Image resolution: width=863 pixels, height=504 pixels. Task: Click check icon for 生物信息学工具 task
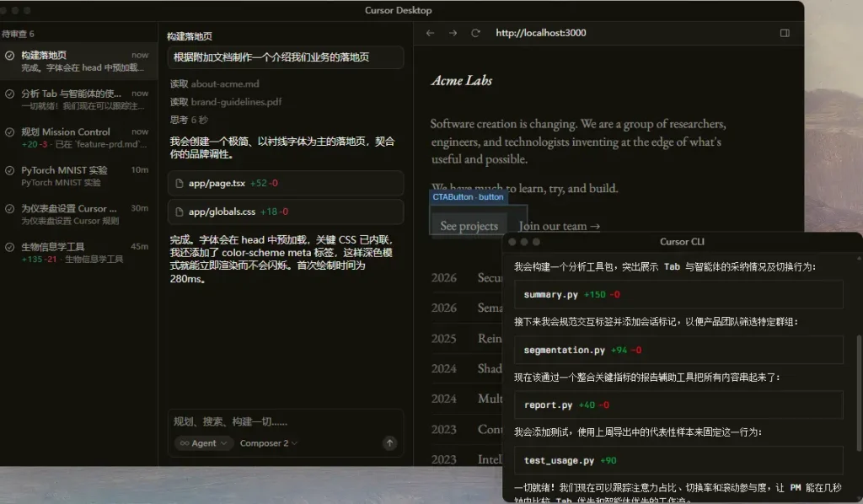click(x=10, y=247)
